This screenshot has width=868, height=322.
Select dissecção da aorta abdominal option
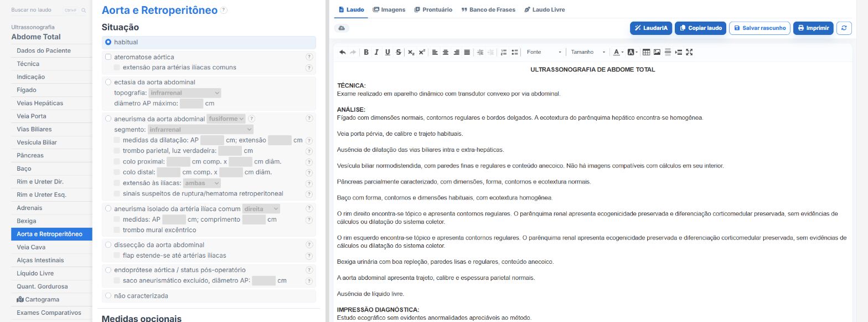tap(108, 245)
